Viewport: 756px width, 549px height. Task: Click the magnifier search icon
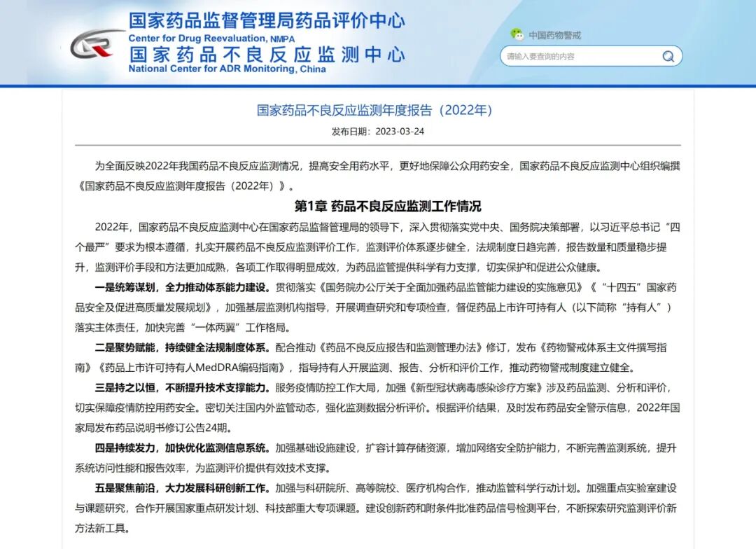(x=668, y=57)
